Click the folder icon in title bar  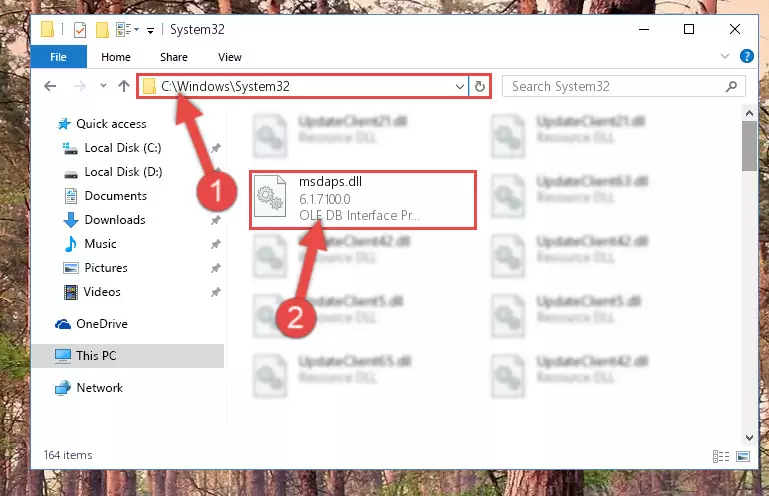point(48,29)
